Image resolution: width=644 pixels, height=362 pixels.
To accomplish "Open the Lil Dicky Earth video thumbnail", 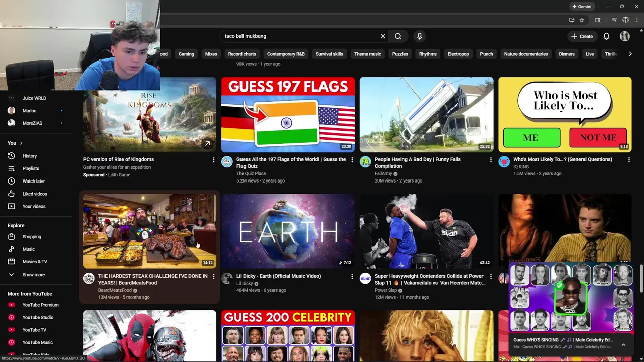I will (x=288, y=231).
